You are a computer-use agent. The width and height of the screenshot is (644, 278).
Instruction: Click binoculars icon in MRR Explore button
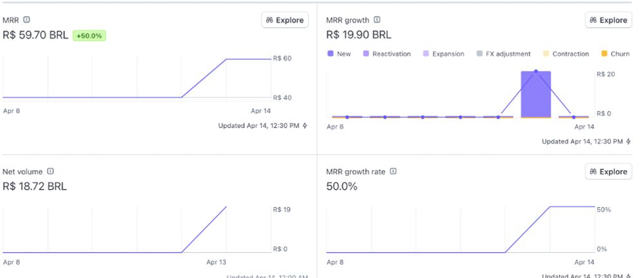tap(269, 20)
